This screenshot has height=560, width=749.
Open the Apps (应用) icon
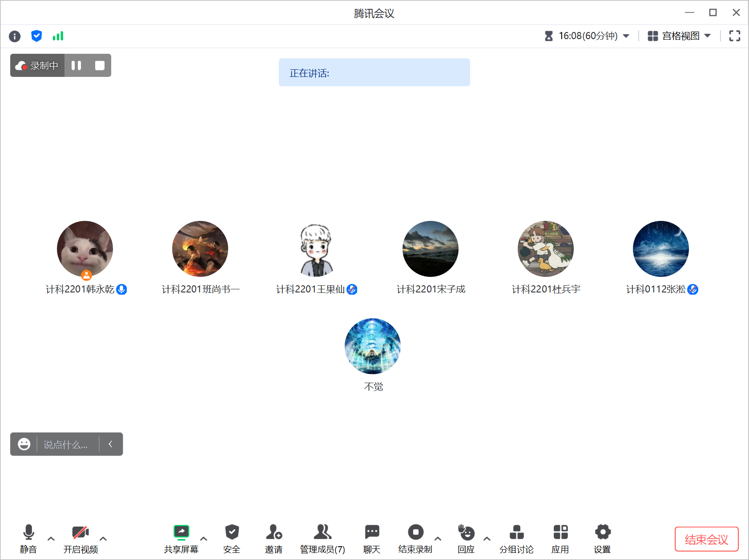(x=560, y=538)
